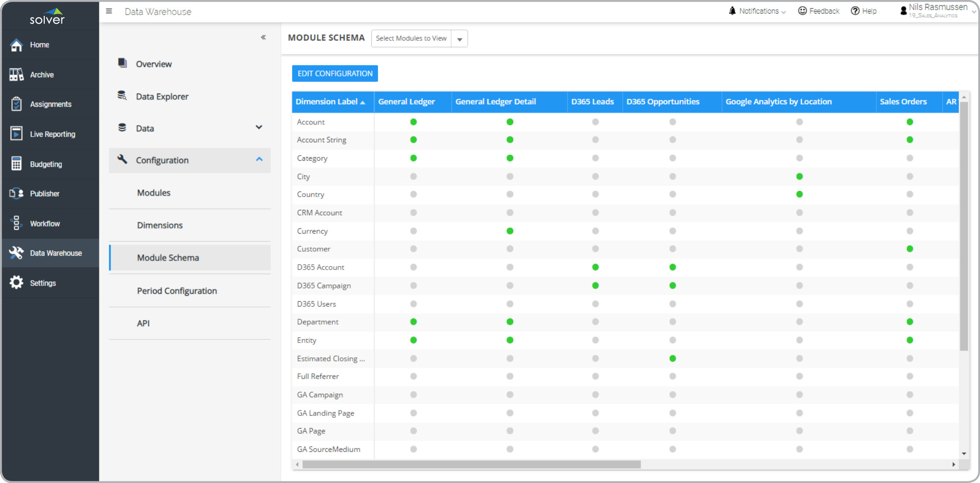This screenshot has width=980, height=483.
Task: Click the Data database icon
Action: (122, 128)
